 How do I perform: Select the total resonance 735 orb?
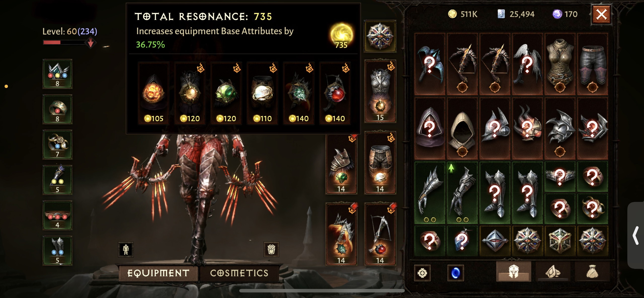pos(341,35)
